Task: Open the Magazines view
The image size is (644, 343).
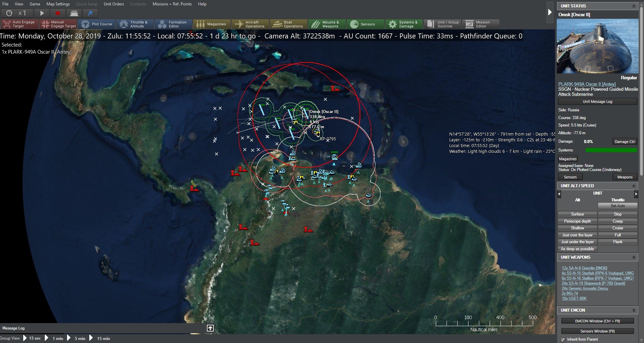Action: 212,24
